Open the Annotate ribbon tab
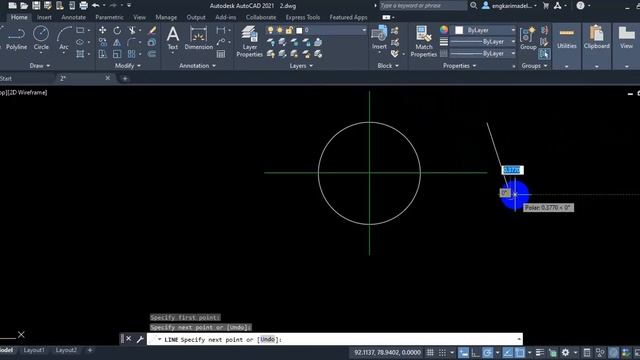 click(x=73, y=17)
